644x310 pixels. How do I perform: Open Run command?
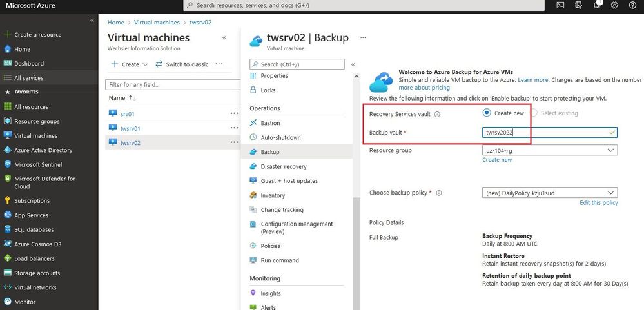coord(280,260)
